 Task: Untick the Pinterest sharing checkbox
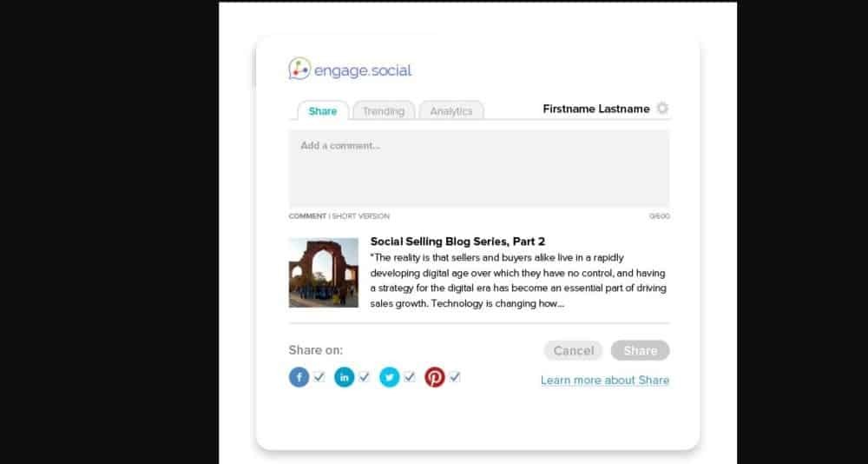(x=455, y=377)
